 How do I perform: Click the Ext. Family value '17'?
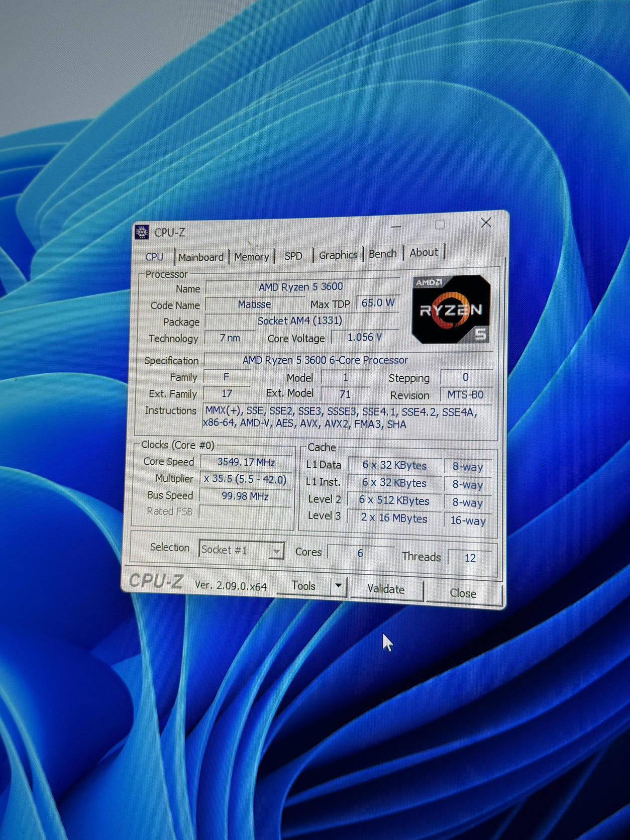tap(227, 393)
